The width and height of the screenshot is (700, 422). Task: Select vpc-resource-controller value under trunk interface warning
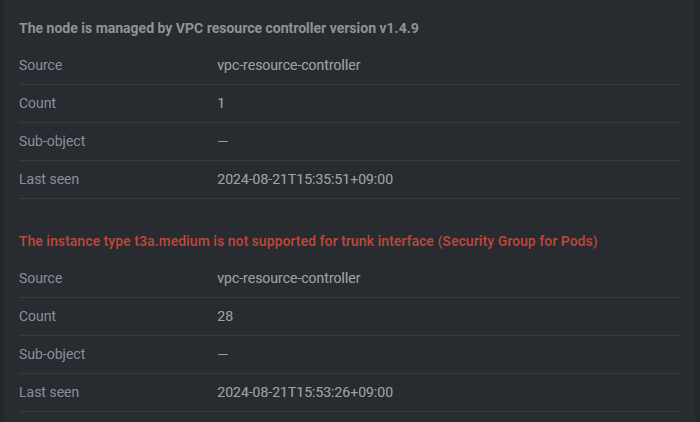(289, 278)
